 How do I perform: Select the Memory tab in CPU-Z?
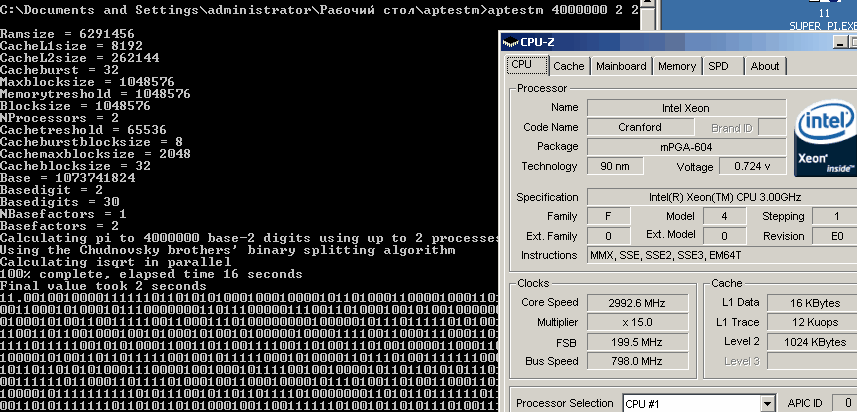click(x=677, y=66)
